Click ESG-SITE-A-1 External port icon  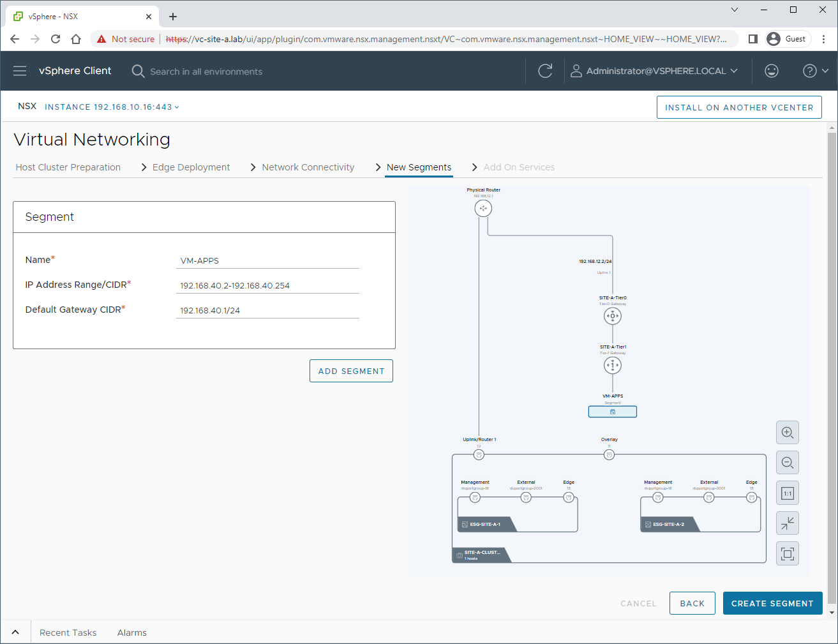point(526,497)
